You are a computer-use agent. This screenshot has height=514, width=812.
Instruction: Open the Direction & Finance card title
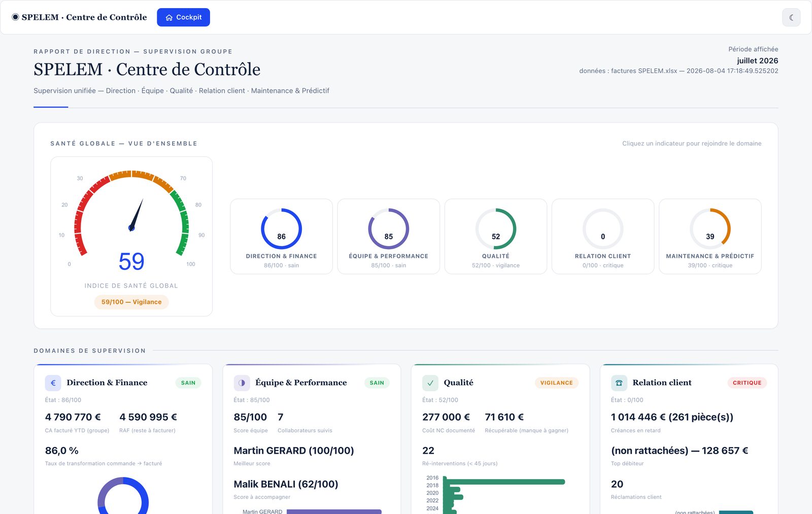click(107, 383)
